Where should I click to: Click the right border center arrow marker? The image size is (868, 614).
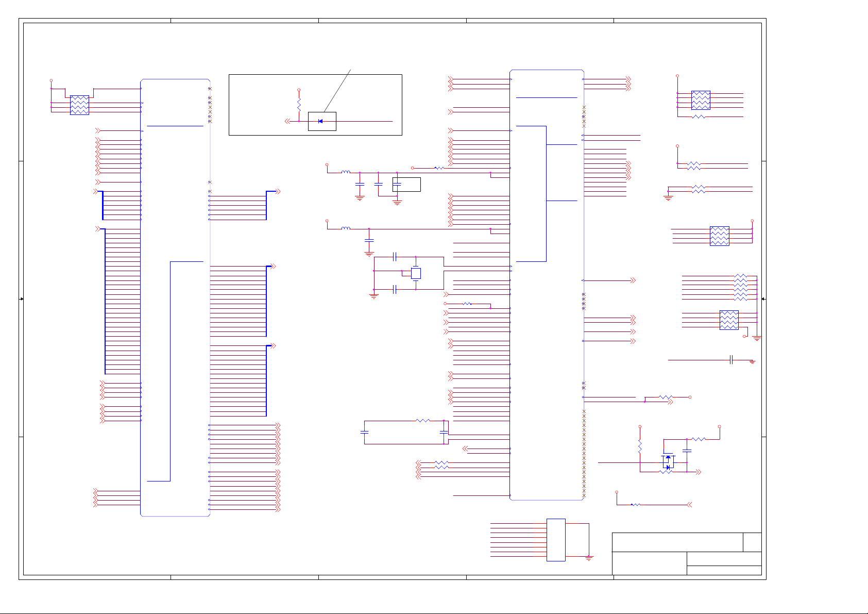[x=764, y=299]
